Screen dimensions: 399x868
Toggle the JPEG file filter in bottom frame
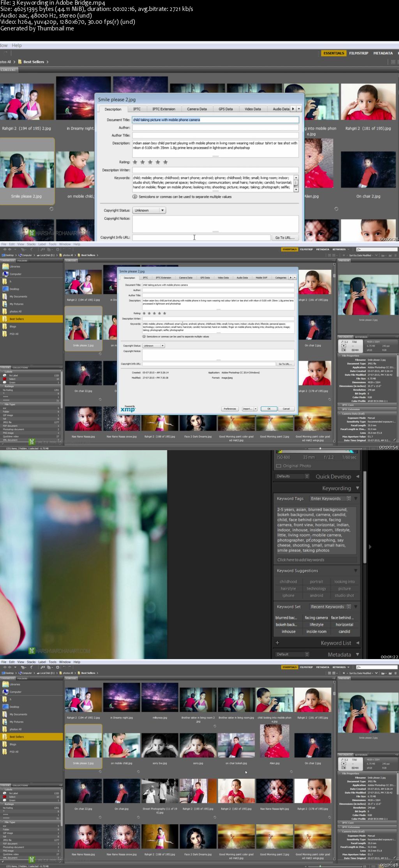(31, 840)
